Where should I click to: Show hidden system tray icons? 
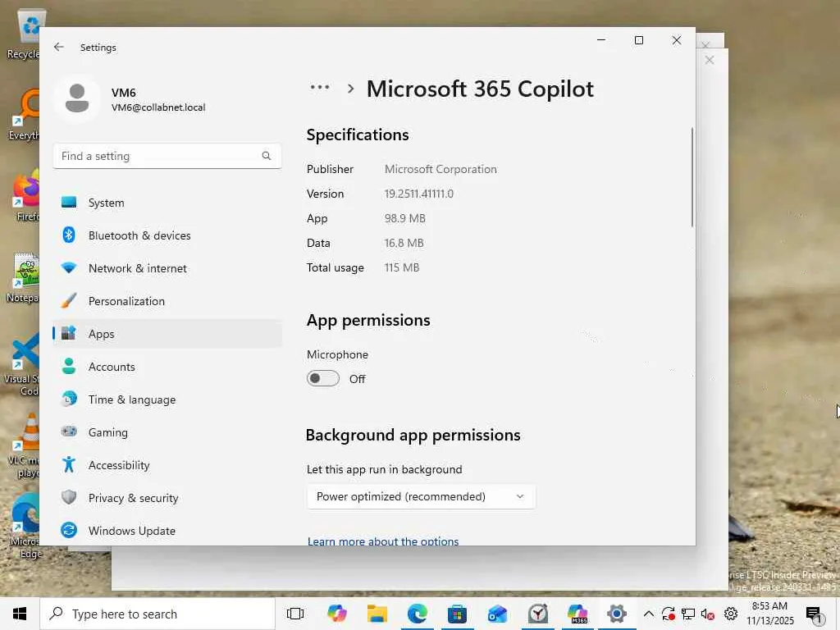pos(648,614)
